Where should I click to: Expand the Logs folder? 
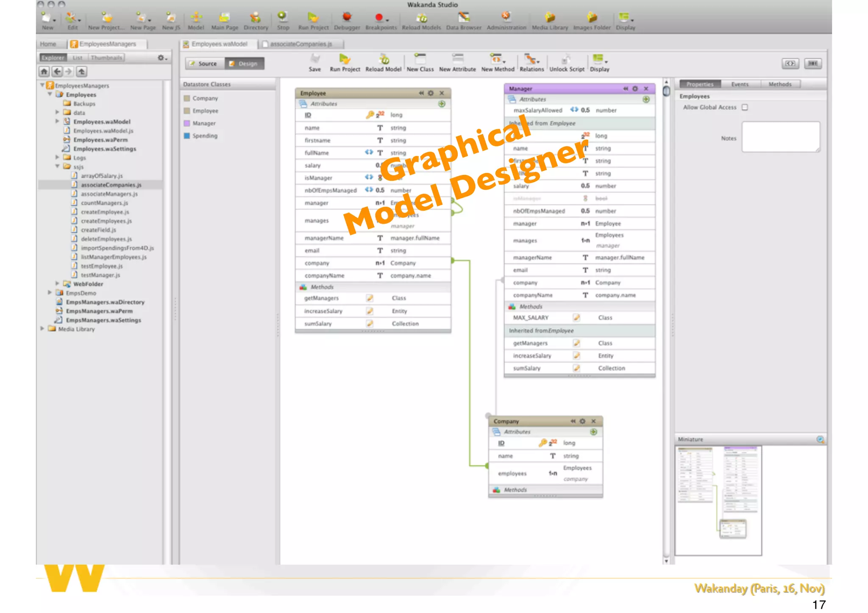click(x=57, y=157)
